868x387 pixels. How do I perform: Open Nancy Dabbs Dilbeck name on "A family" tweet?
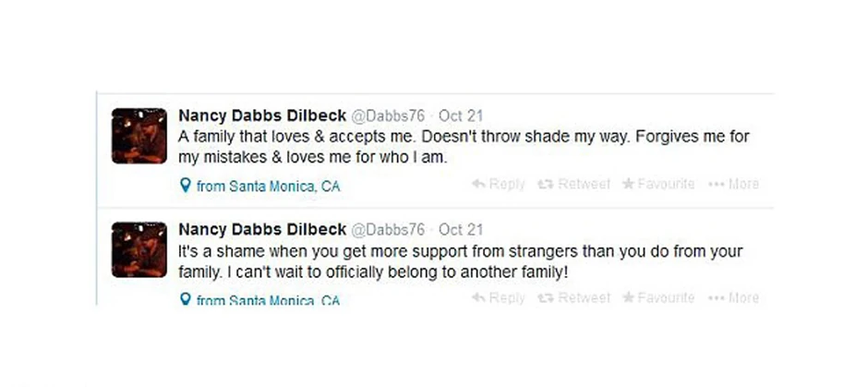coord(262,116)
